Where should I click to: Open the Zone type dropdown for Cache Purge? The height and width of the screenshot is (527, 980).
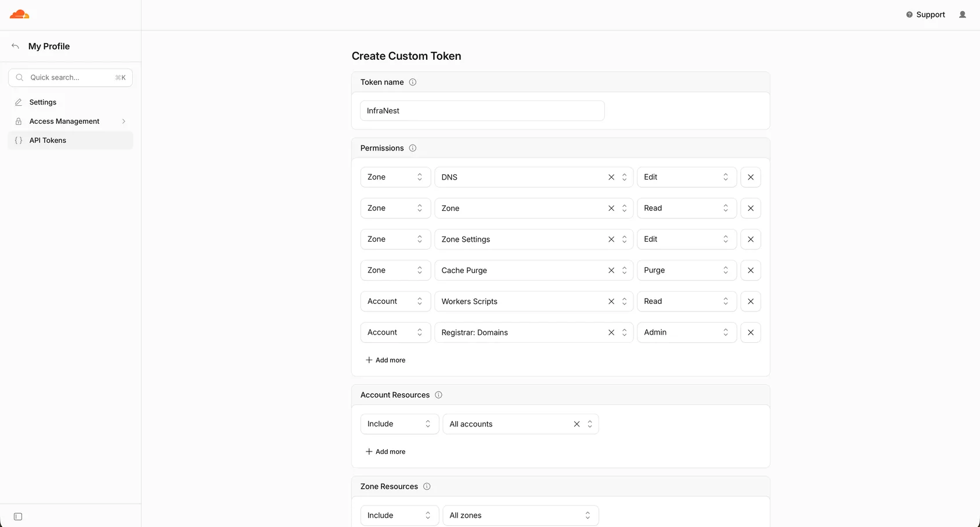395,270
